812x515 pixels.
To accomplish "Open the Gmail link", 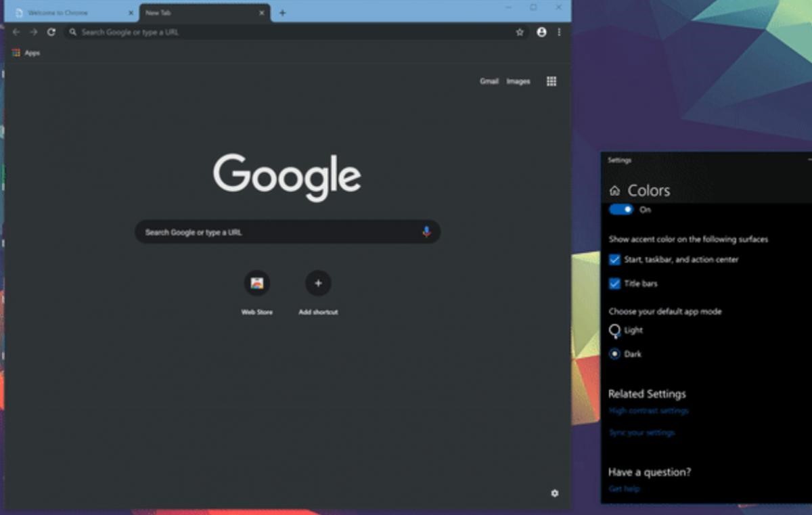I will click(x=489, y=81).
